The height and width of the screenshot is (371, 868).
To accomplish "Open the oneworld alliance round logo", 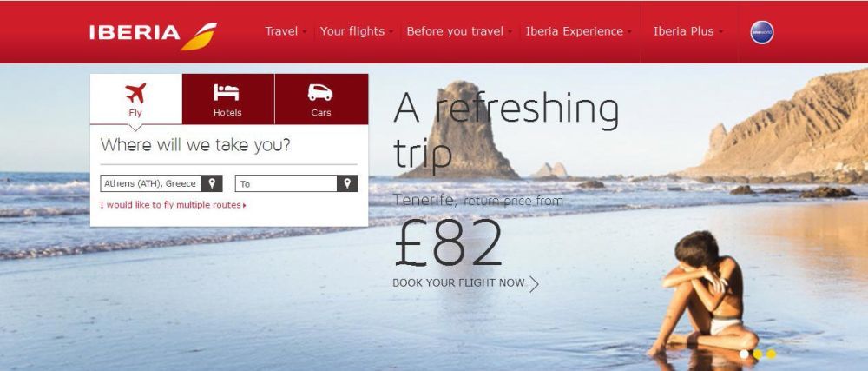I will point(762,32).
